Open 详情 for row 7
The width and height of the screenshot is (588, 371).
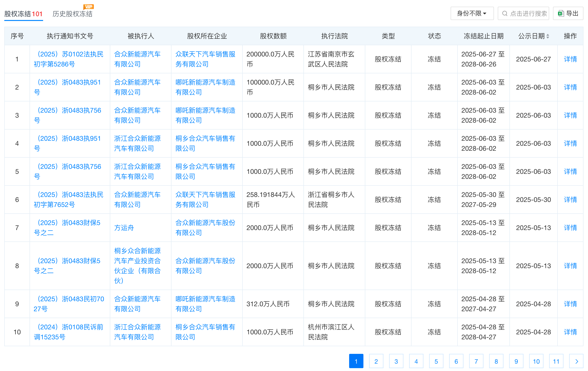(x=570, y=228)
